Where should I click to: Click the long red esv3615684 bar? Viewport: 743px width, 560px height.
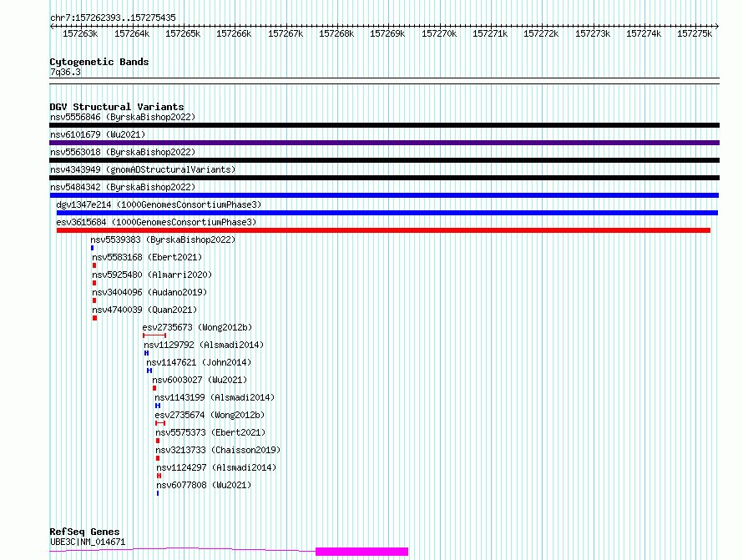coord(383,230)
